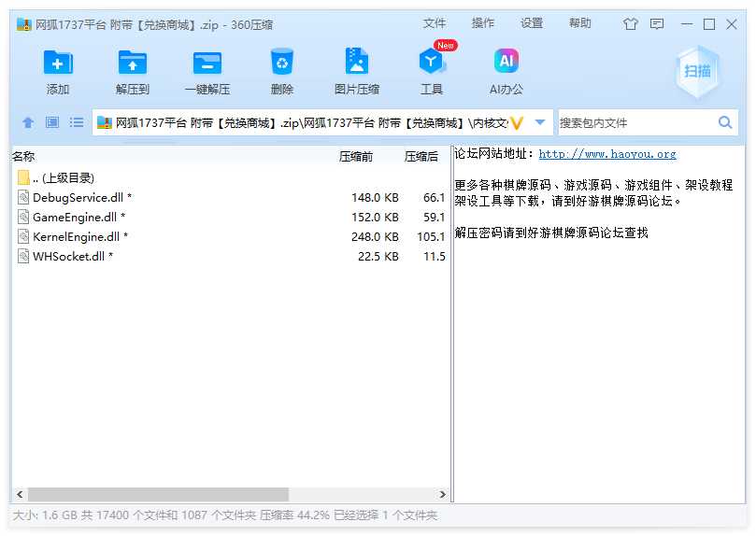Image resolution: width=756 pixels, height=536 pixels.
Task: Switch to list view mode
Action: tap(77, 122)
